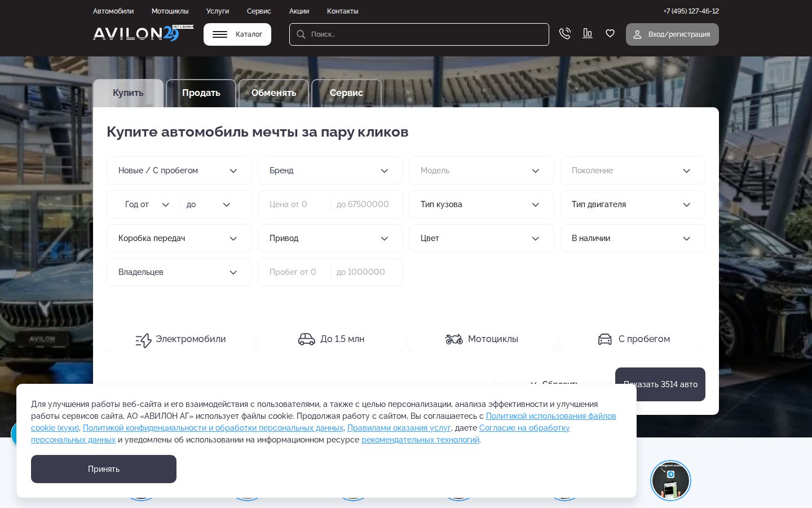Switch to the Продать tab
Image resolution: width=812 pixels, height=508 pixels.
click(x=201, y=93)
